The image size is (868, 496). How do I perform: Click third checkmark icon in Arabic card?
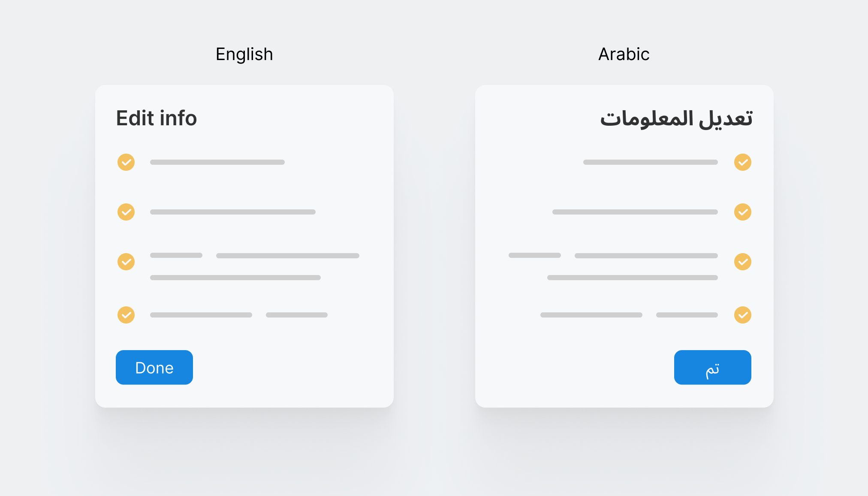pos(742,262)
